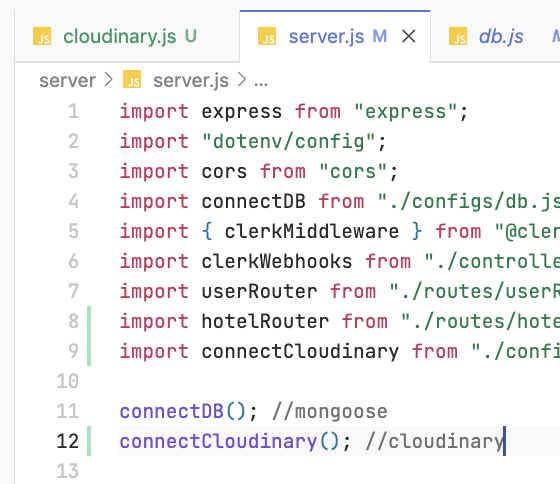The height and width of the screenshot is (484, 560).
Task: Click connectCloudinary import name on line 9
Action: pyautogui.click(x=300, y=352)
